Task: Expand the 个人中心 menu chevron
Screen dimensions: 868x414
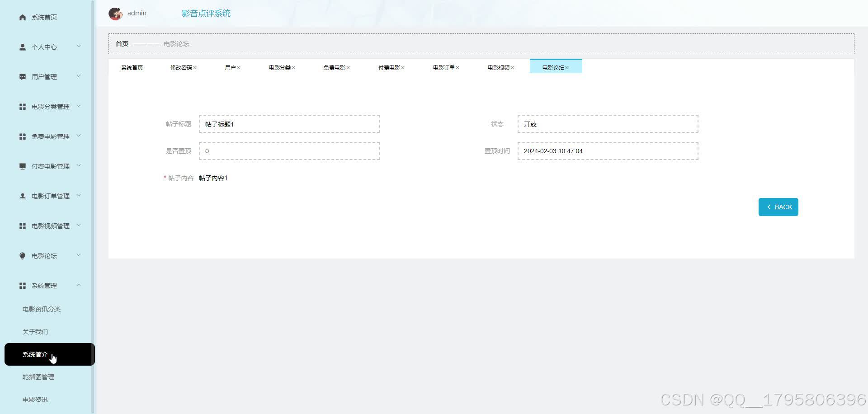Action: coord(79,46)
